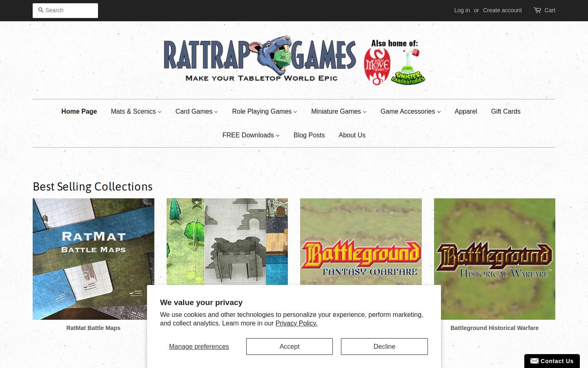The image size is (588, 368).
Task: Click the Your Move Games dragon logo
Action: click(x=377, y=67)
